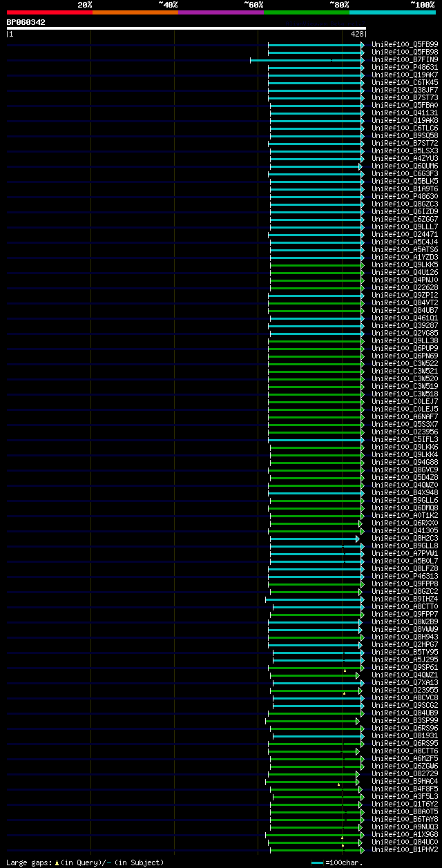442x868 pixels.
Task: Select hit UniRef100_A5C4J4
Action: click(405, 242)
